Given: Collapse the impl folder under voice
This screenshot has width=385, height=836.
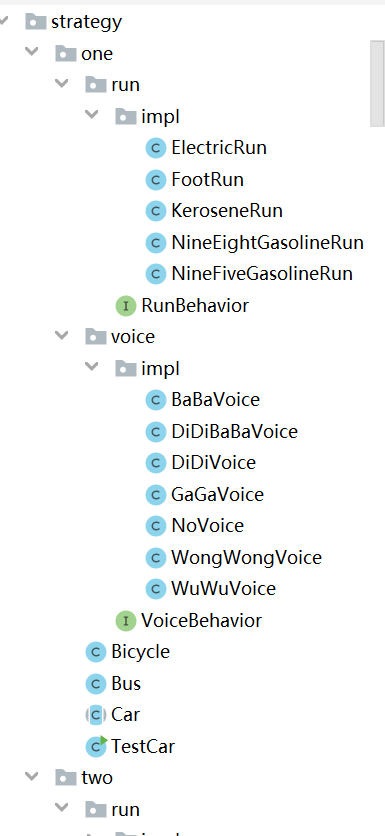Looking at the screenshot, I should pyautogui.click(x=92, y=367).
